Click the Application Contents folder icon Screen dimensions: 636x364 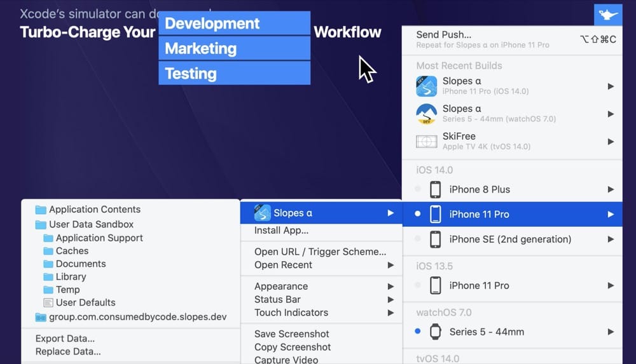pyautogui.click(x=41, y=210)
